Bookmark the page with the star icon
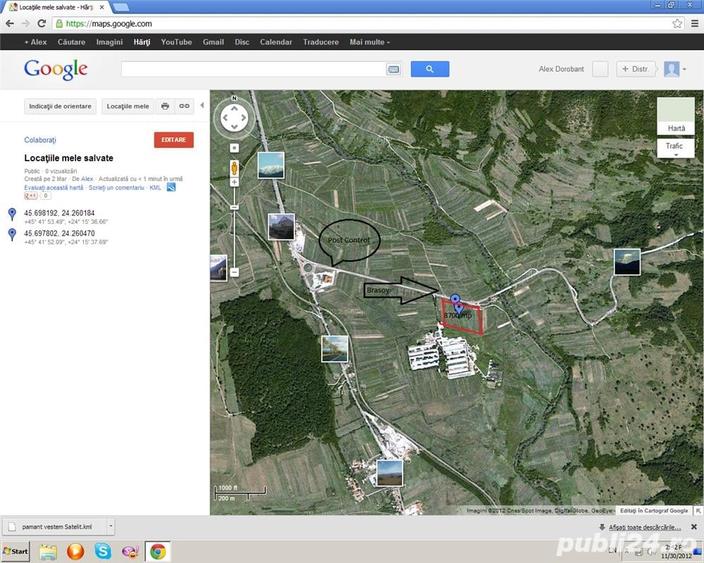This screenshot has height=563, width=704. (677, 23)
